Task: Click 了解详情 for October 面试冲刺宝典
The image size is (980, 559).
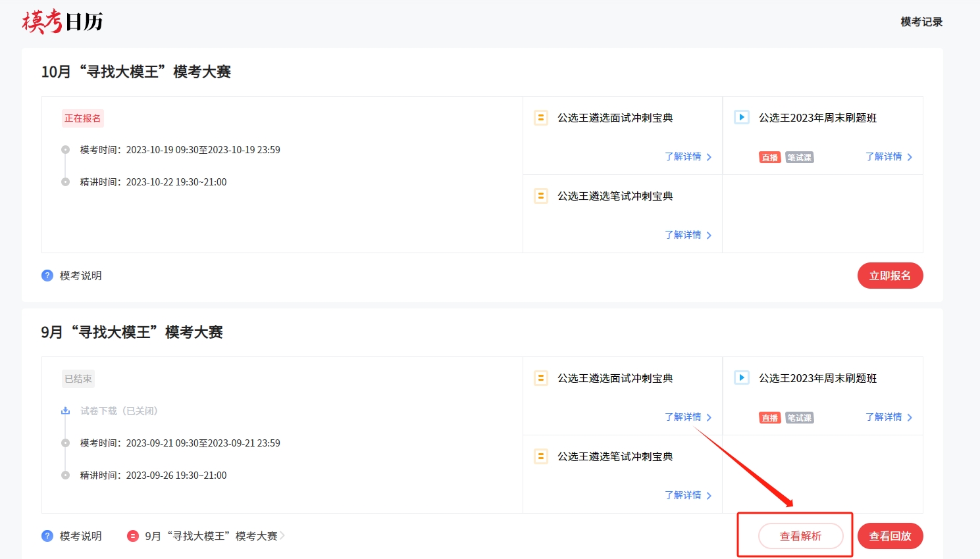Action: point(687,157)
